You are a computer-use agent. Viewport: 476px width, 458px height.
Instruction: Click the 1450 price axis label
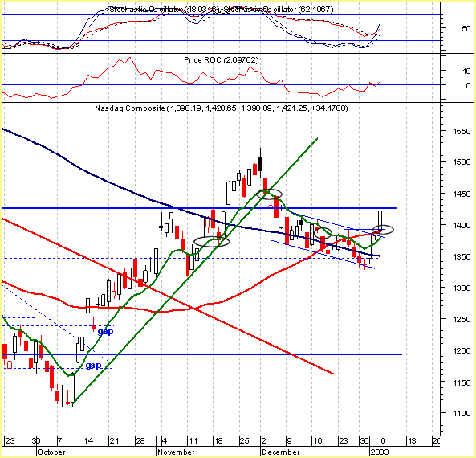pyautogui.click(x=462, y=194)
